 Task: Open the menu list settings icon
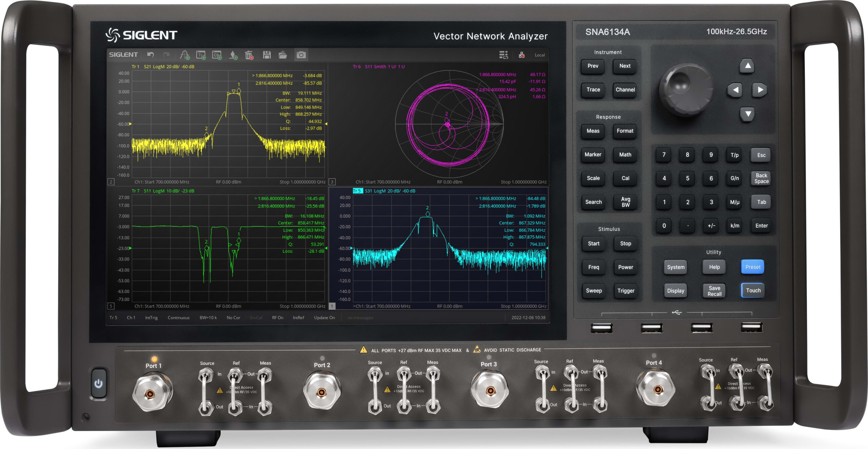[x=504, y=55]
